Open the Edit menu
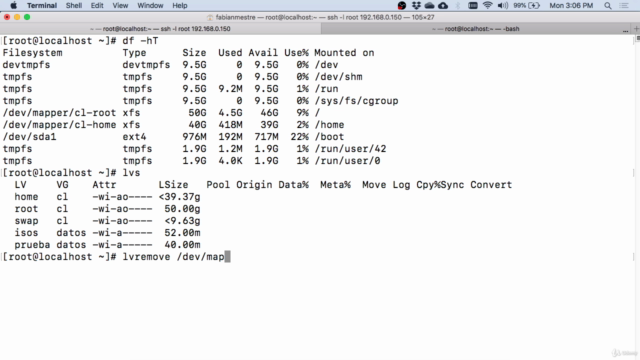Viewport: 640px width, 360px height. point(97,5)
